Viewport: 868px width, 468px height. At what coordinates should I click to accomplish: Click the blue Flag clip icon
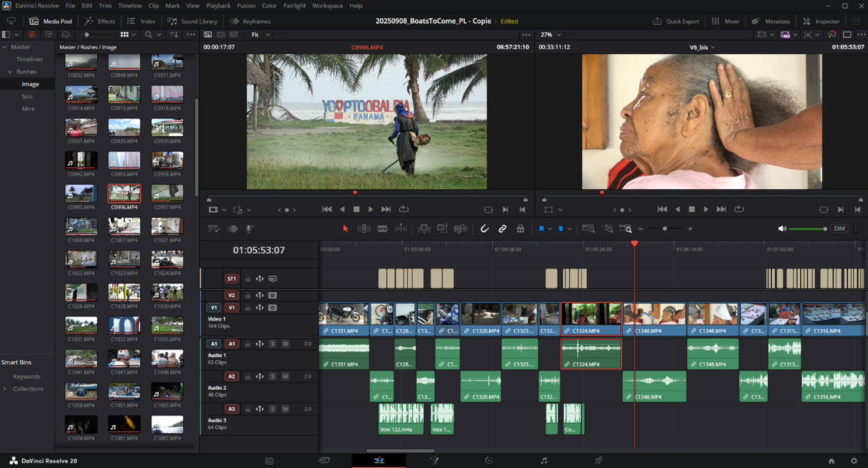point(541,229)
